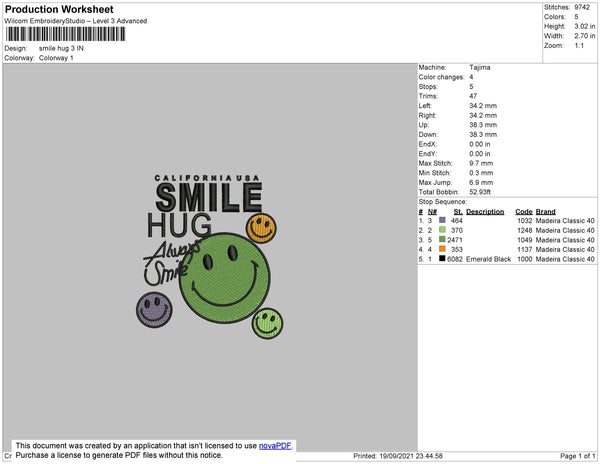The image size is (600, 464).
Task: Click the purple thread color swatch
Action: (x=442, y=220)
